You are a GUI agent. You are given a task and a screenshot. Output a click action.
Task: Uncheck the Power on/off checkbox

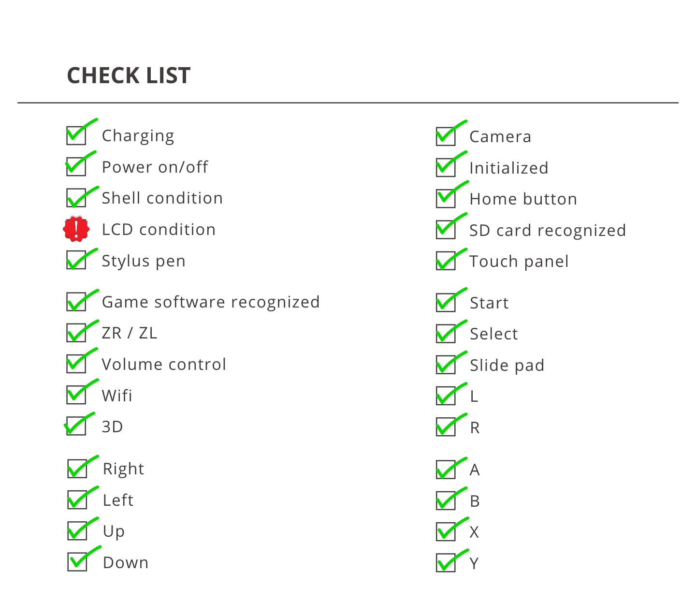point(76,167)
